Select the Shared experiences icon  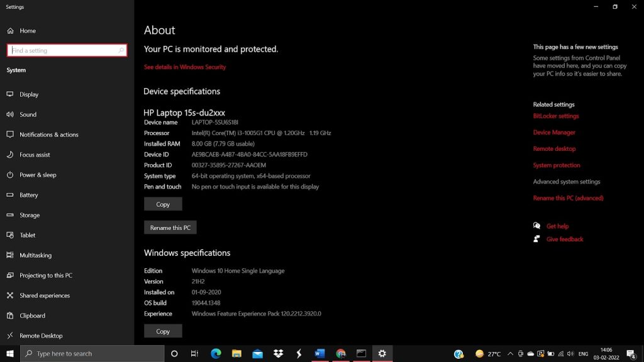point(10,295)
